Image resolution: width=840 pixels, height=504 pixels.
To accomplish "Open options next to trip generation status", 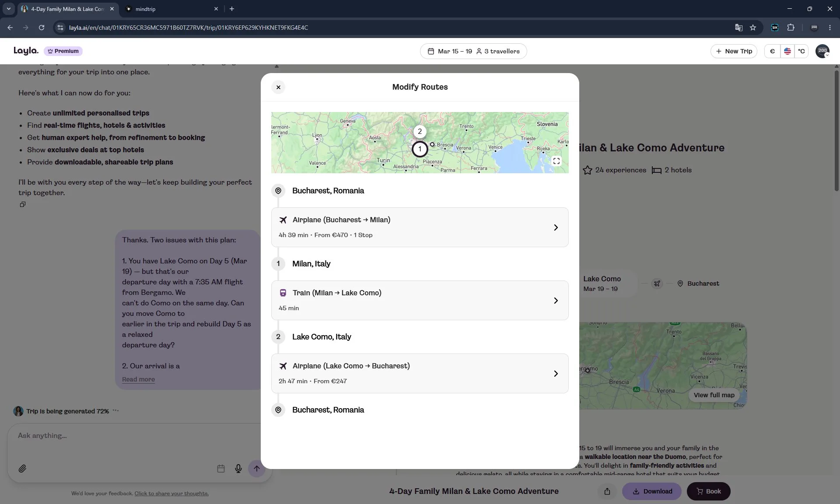I will [115, 410].
